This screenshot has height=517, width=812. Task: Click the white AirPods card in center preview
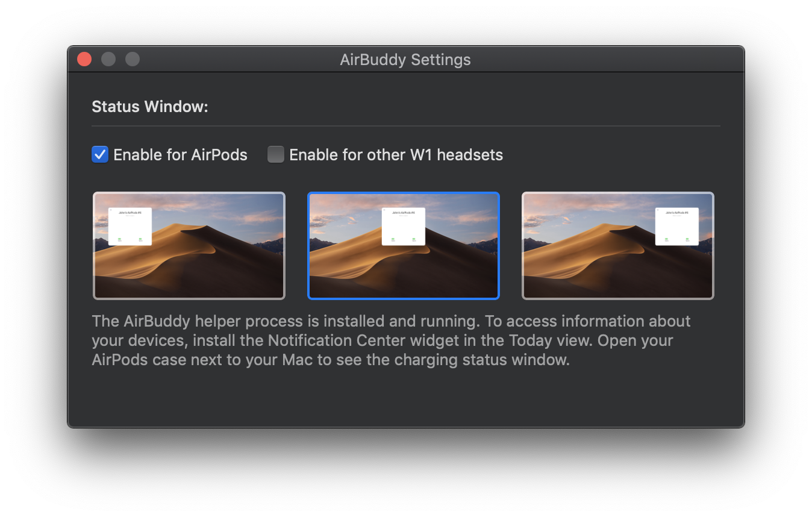(x=404, y=227)
